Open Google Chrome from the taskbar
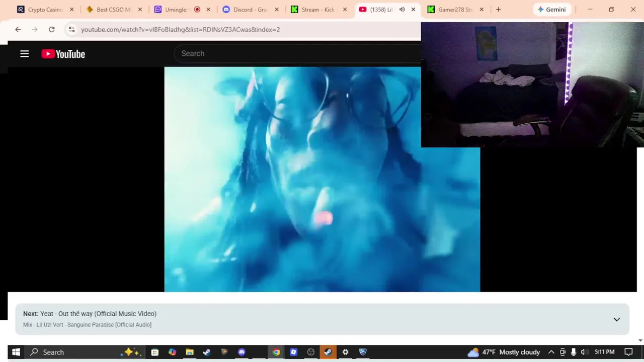The height and width of the screenshot is (362, 644). tap(276, 352)
